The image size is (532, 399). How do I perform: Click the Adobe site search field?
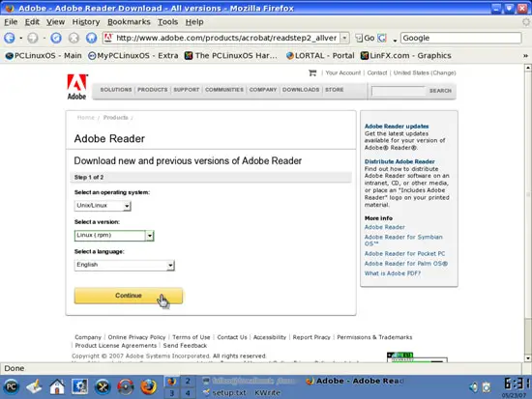399,91
